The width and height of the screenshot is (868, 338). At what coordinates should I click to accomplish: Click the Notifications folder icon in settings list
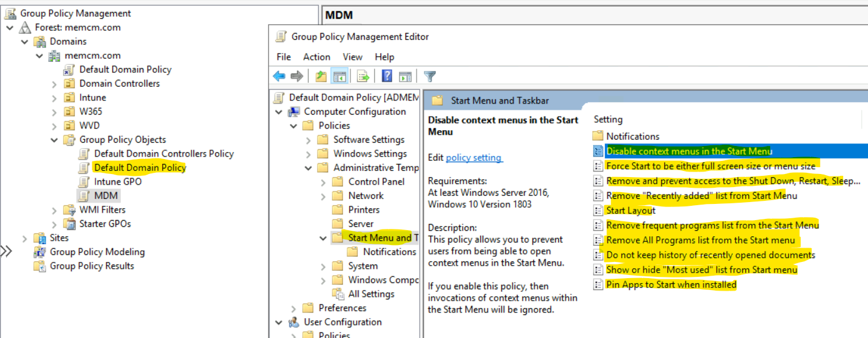pos(598,136)
